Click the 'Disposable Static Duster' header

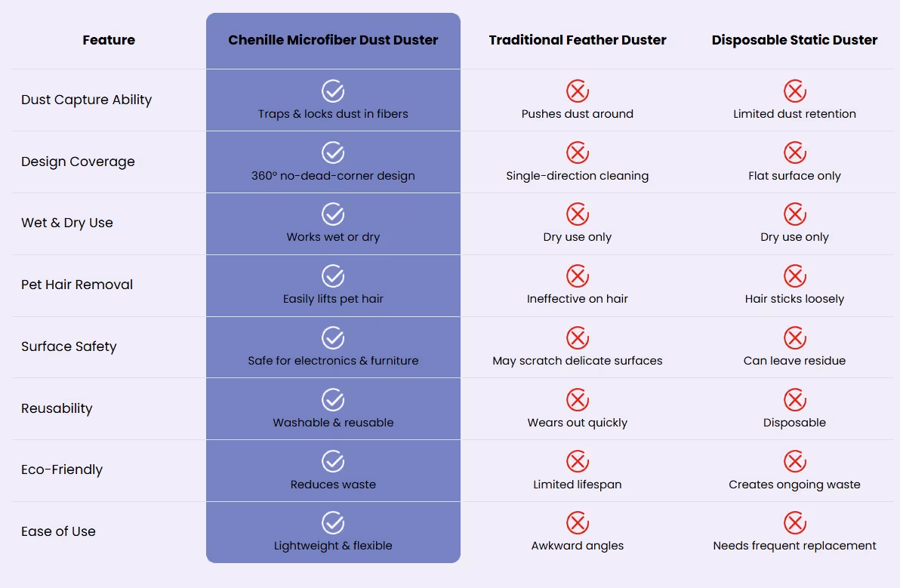[794, 40]
